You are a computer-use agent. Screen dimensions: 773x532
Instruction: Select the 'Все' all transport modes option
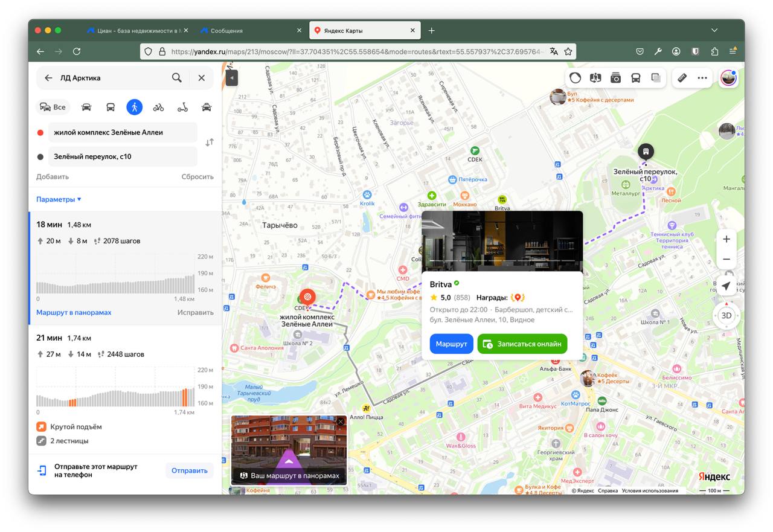coord(53,107)
